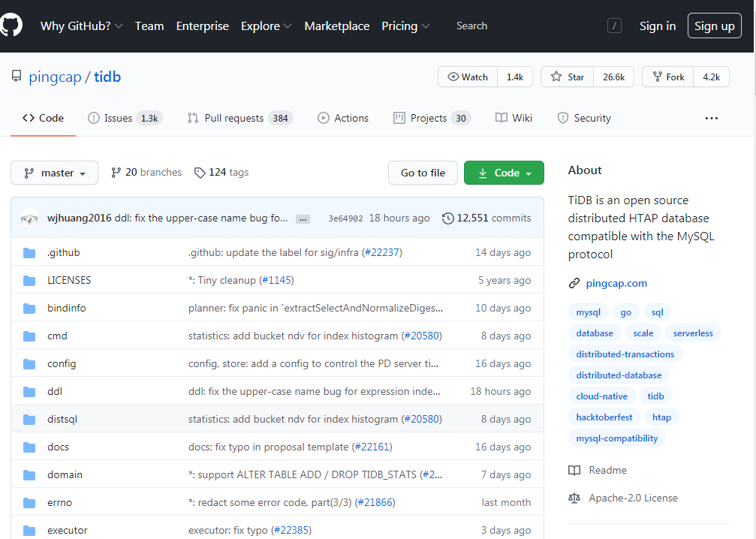756x539 pixels.
Task: Click the ddl folder icon
Action: pos(29,392)
